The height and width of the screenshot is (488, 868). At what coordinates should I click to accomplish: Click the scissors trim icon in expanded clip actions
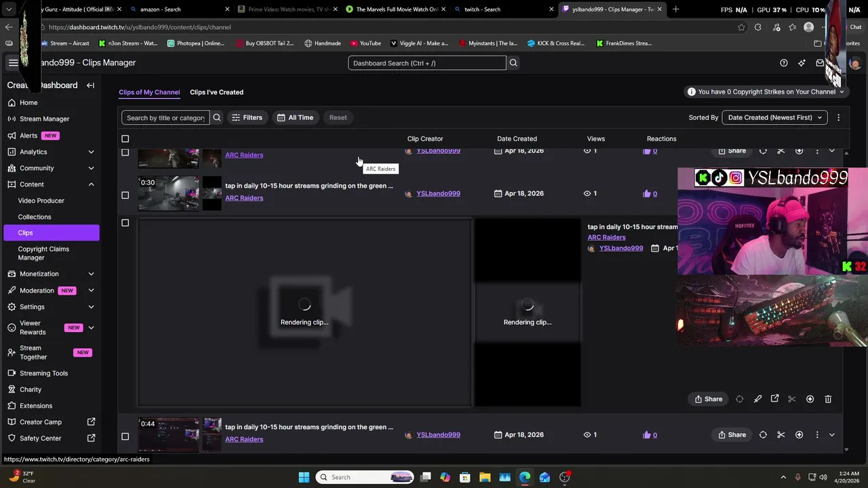791,399
